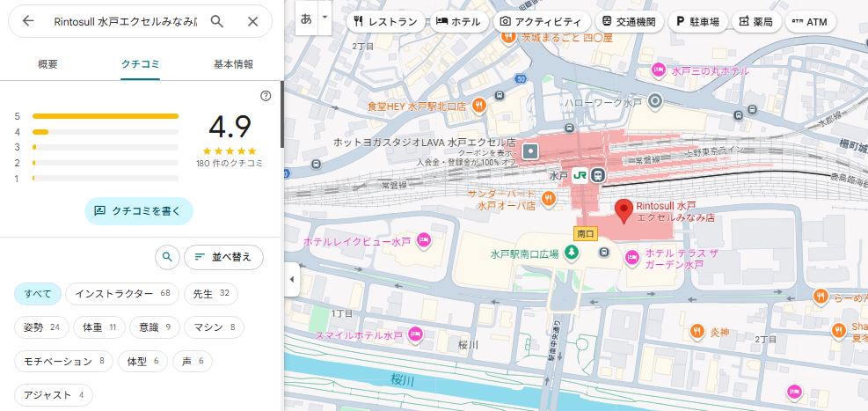The image size is (868, 411).
Task: Click the クチコミを書く button
Action: point(138,210)
